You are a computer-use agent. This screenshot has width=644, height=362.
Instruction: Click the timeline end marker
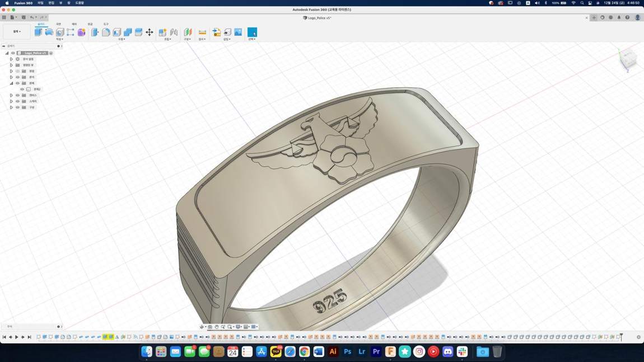pyautogui.click(x=621, y=337)
